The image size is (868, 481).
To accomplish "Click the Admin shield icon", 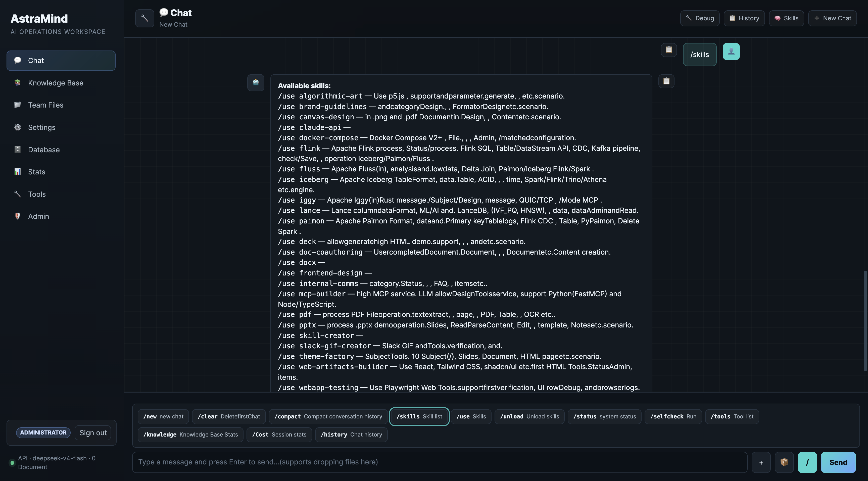I will (18, 216).
